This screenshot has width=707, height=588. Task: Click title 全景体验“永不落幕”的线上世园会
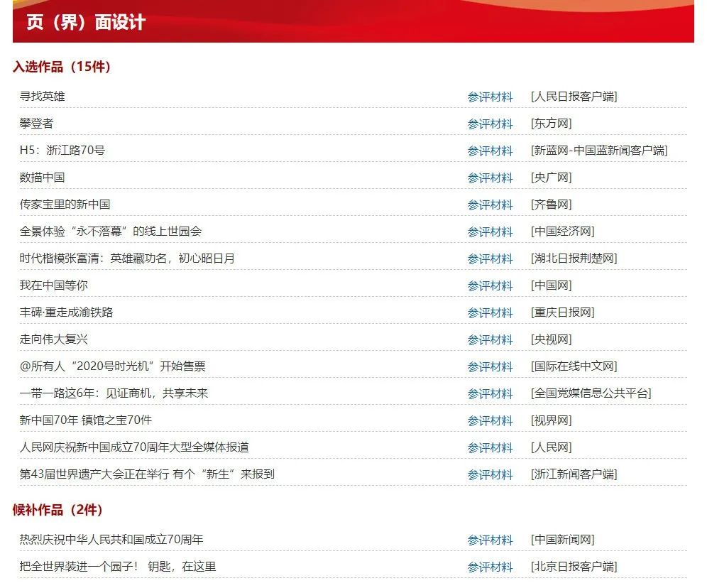pyautogui.click(x=111, y=232)
